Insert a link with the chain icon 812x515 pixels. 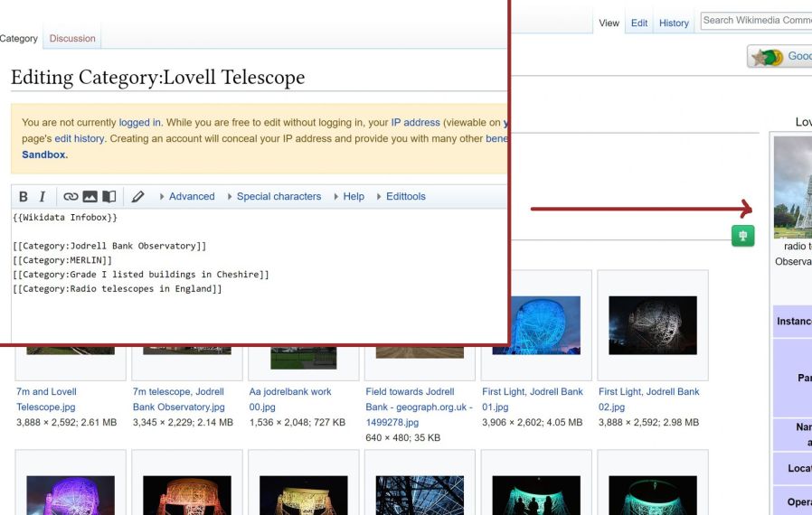pos(71,197)
